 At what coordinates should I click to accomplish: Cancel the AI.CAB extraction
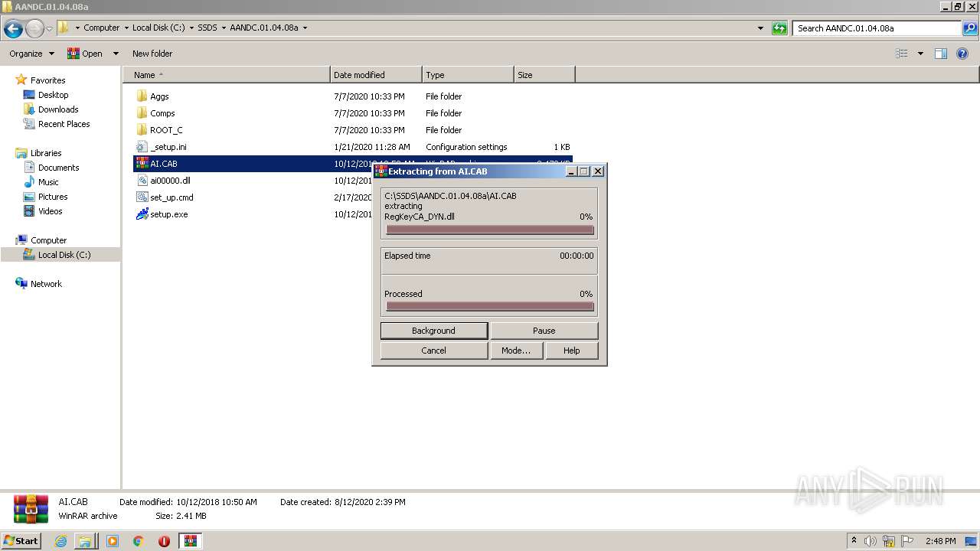tap(434, 350)
